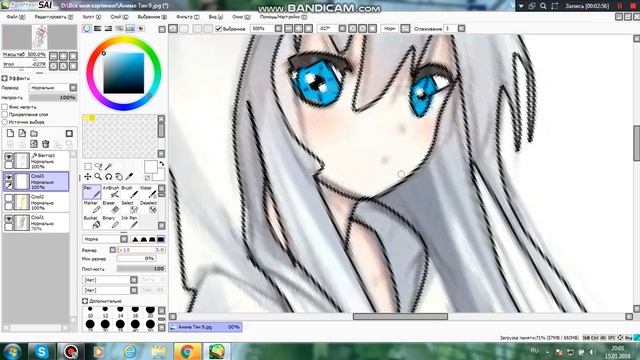Choose the Deselect brush tool

[x=148, y=207]
